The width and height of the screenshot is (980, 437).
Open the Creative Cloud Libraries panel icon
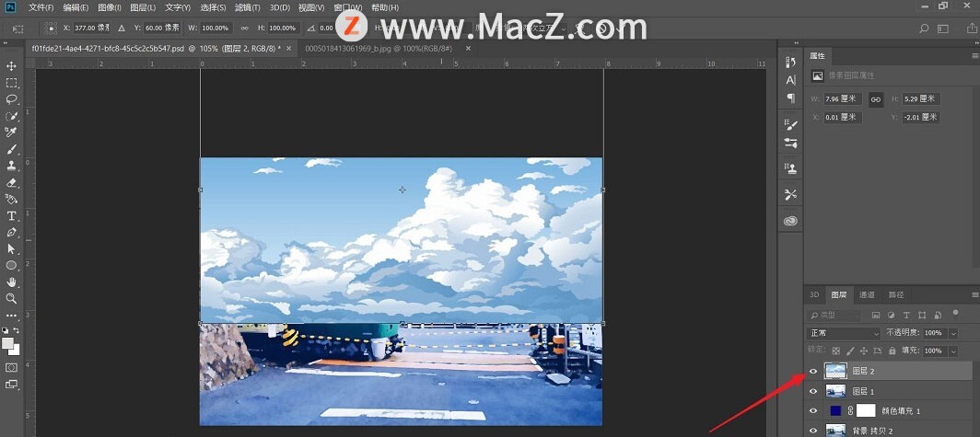tap(790, 221)
